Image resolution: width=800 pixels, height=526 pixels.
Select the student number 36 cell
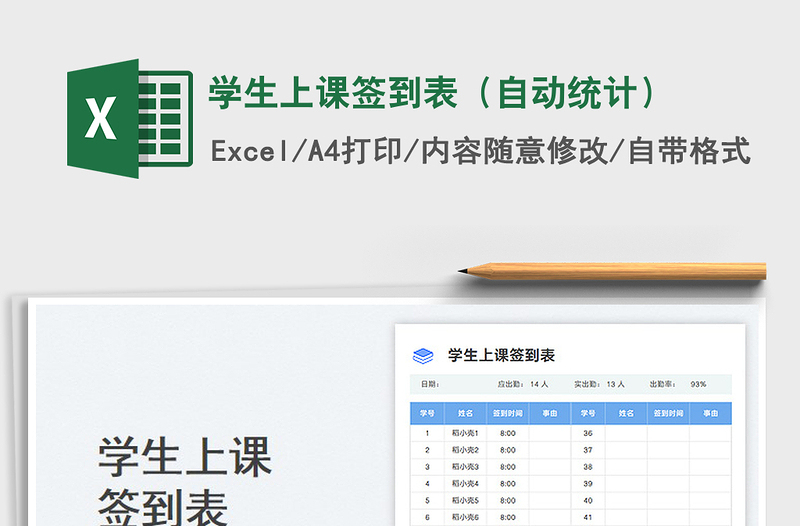point(588,433)
